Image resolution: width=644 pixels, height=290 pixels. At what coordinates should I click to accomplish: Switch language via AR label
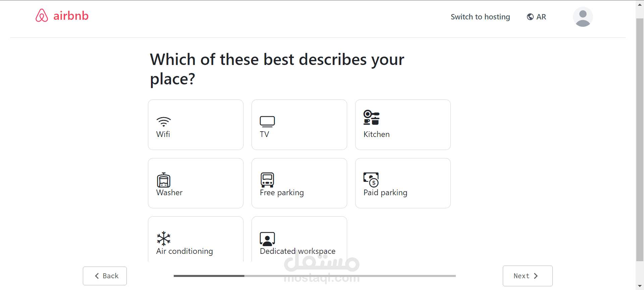(x=541, y=17)
